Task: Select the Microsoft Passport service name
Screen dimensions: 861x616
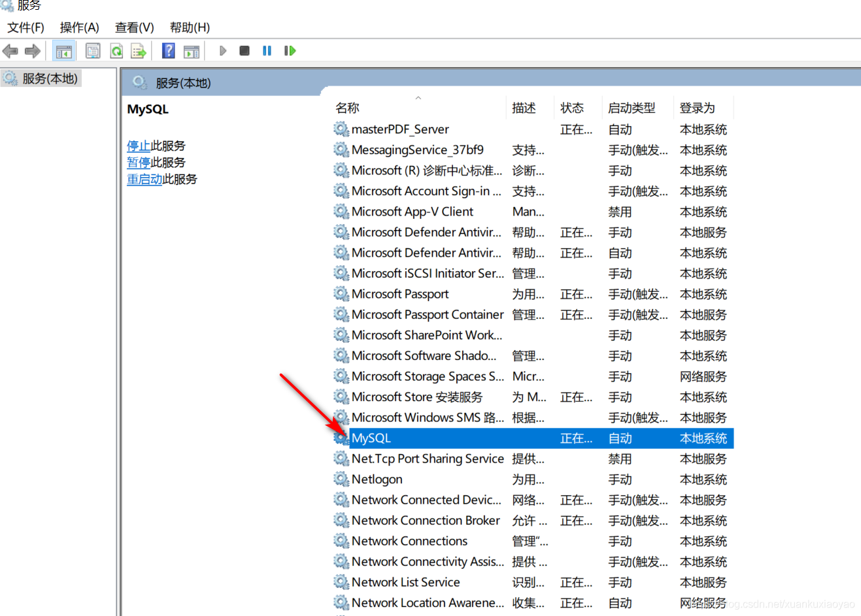Action: pyautogui.click(x=400, y=294)
